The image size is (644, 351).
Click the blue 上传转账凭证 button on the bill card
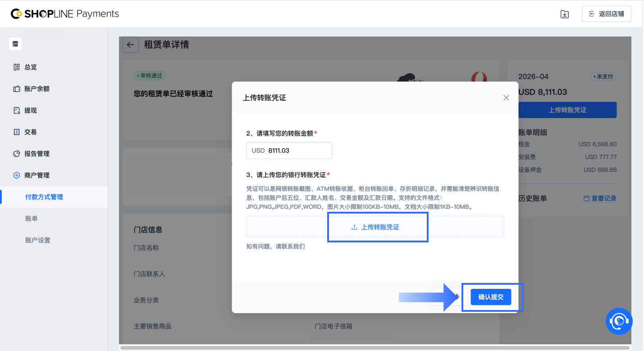tap(567, 110)
